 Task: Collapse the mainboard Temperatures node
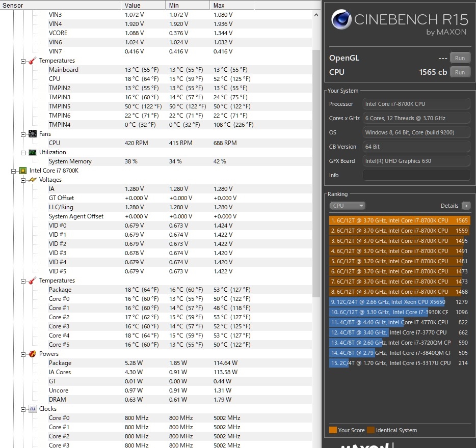pos(23,61)
